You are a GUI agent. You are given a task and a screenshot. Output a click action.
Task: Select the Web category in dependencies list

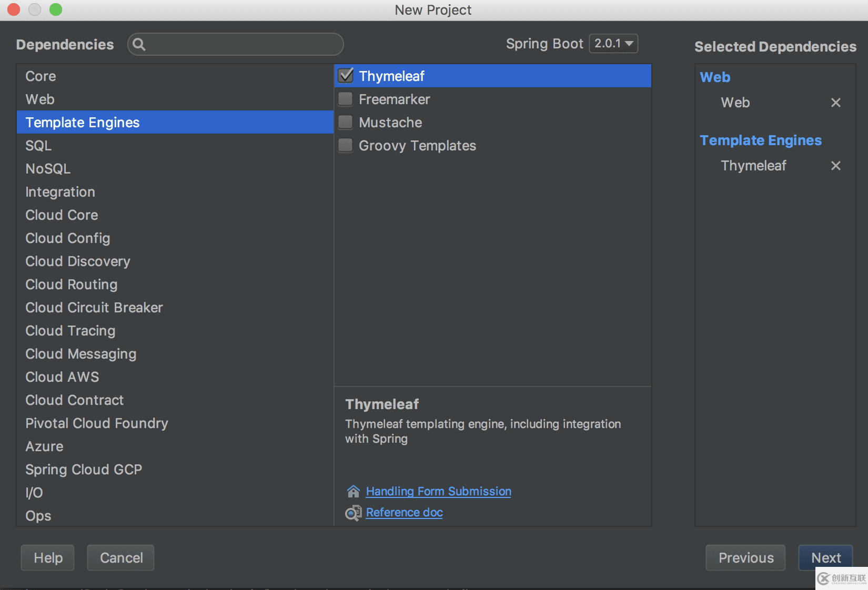[175, 99]
